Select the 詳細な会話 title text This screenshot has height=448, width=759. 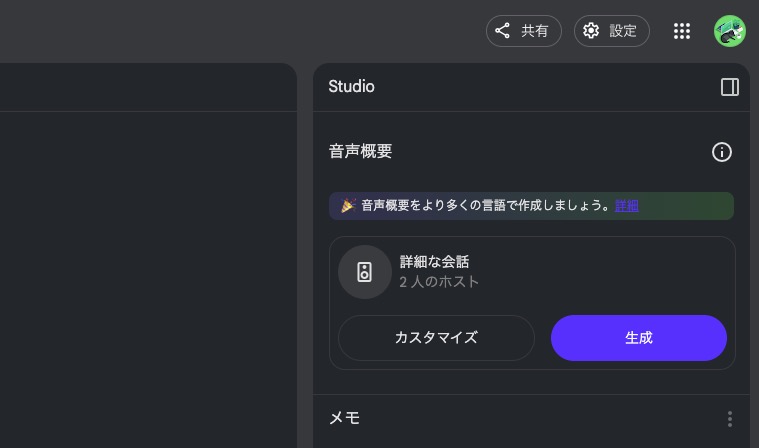tap(434, 262)
